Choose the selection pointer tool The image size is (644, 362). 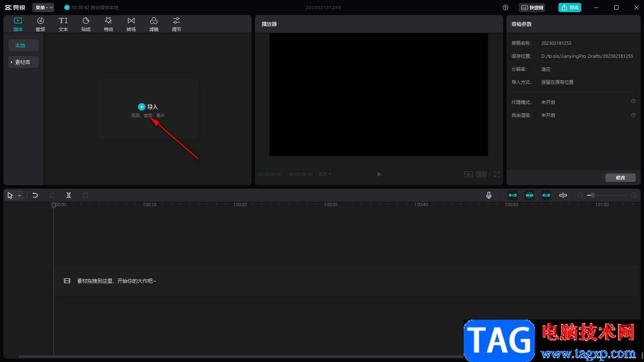pos(10,195)
